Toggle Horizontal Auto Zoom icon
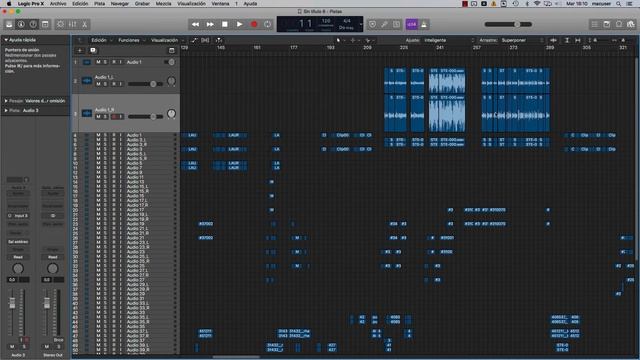Image resolution: width=640 pixels, height=360 pixels. point(578,40)
